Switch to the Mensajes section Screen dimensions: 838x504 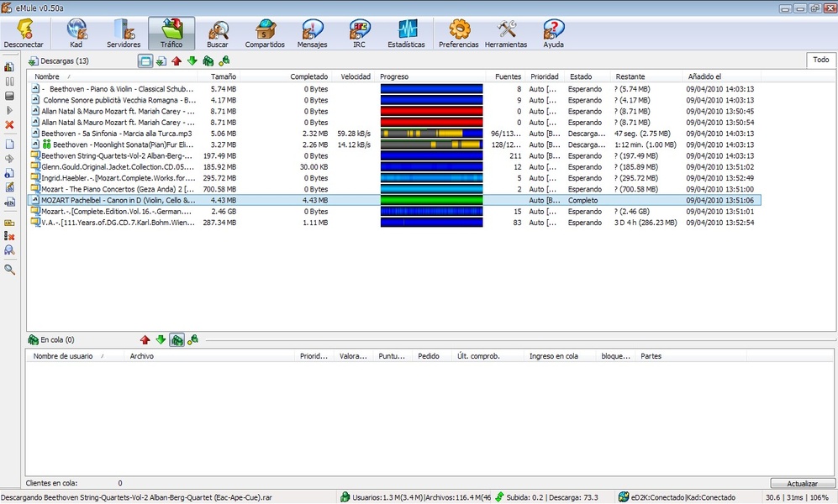[312, 34]
